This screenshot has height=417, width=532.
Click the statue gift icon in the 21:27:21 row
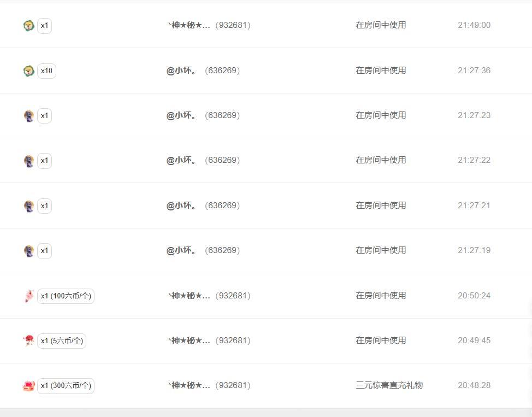29,206
